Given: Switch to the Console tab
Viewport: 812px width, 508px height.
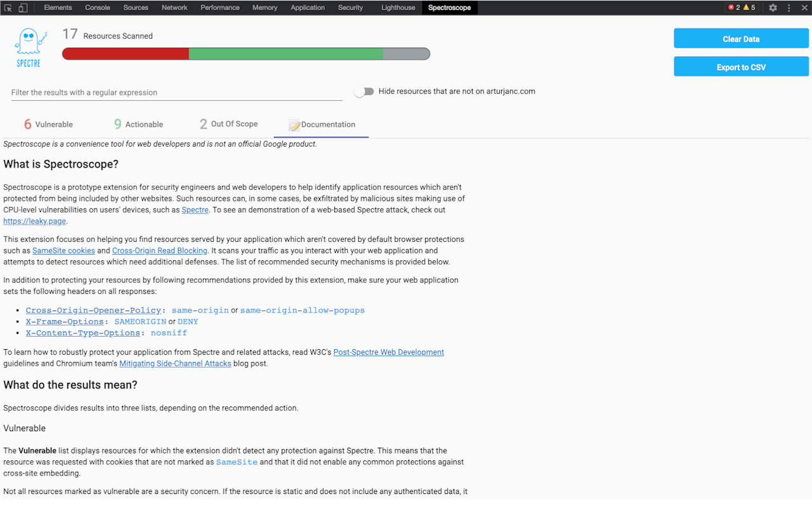Looking at the screenshot, I should pos(98,8).
